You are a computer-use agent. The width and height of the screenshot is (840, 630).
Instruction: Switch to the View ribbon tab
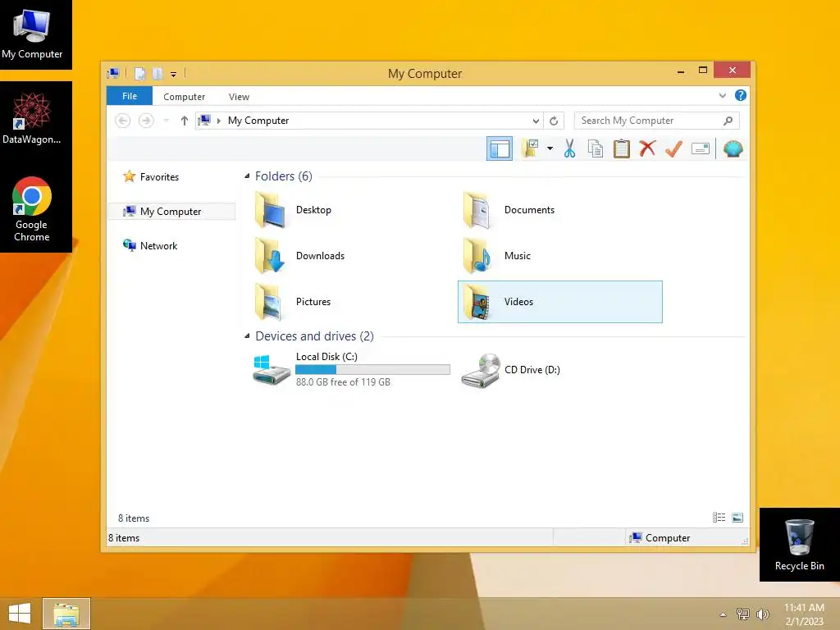[239, 97]
